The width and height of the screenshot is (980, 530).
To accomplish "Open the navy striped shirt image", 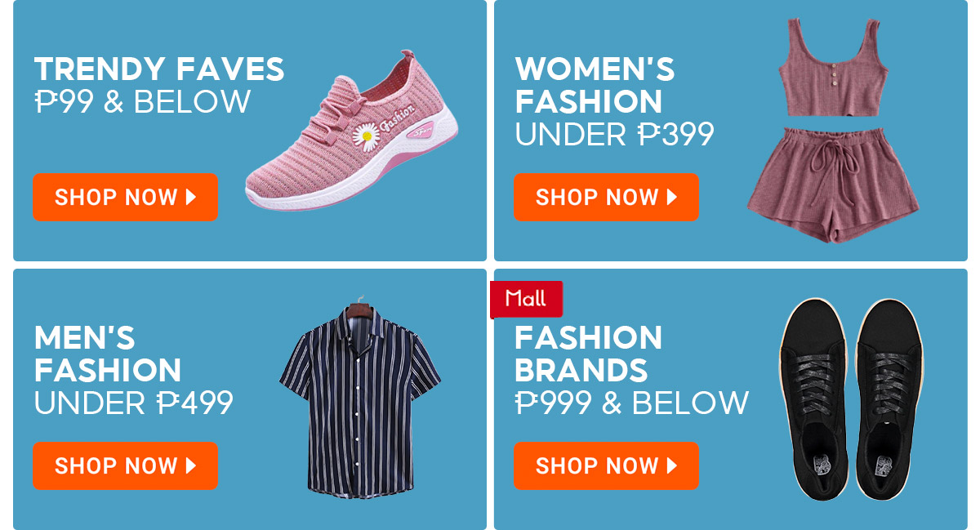I will [360, 399].
